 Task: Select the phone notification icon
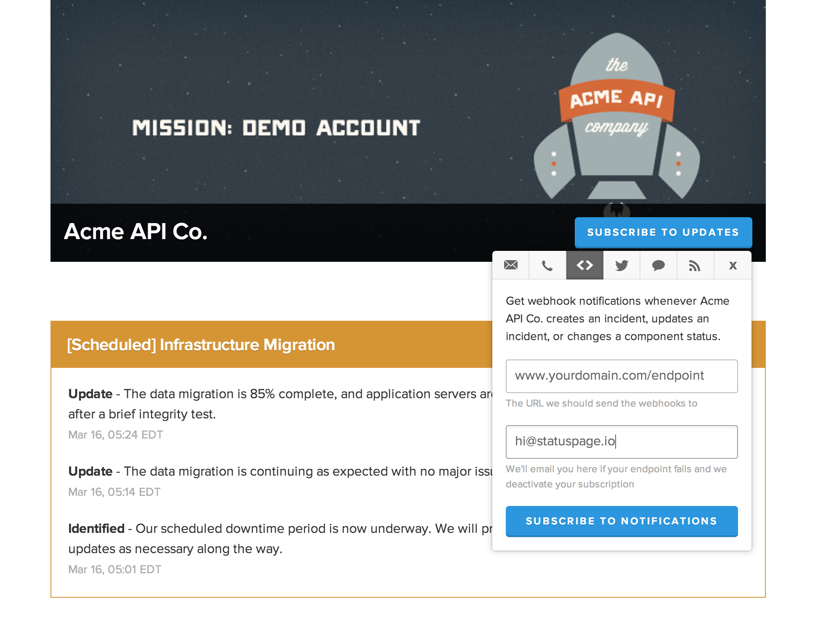(x=547, y=265)
